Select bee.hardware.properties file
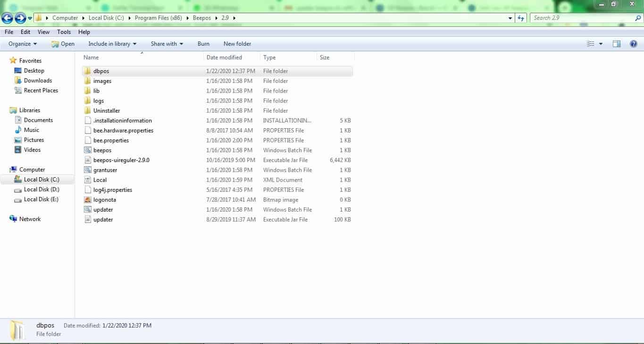This screenshot has height=344, width=644. (217, 131)
